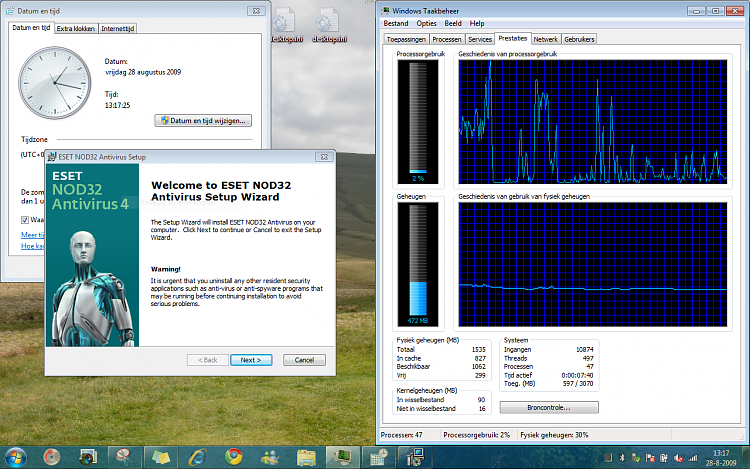This screenshot has height=469, width=750.
Task: Launch Internet Explorer from the taskbar
Action: pos(197,458)
